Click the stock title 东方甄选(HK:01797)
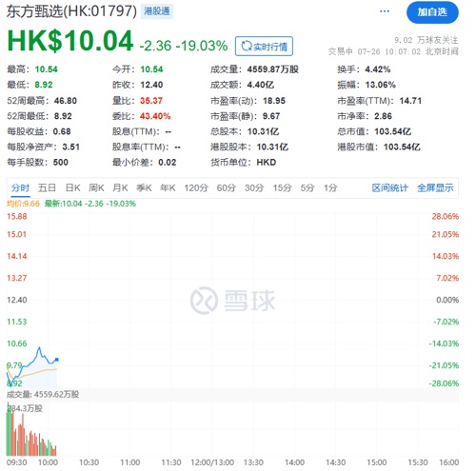The height and width of the screenshot is (471, 476). [x=71, y=11]
